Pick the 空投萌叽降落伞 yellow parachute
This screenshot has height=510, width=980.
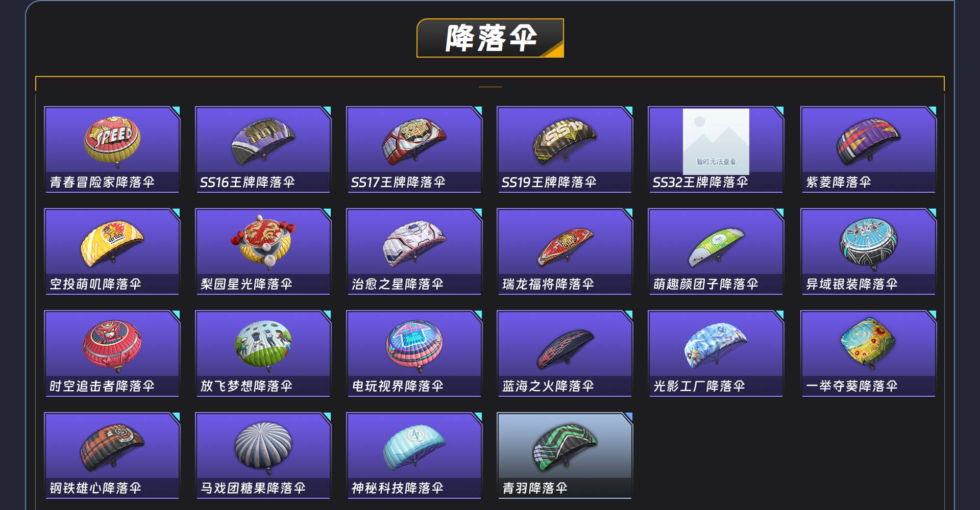pos(112,243)
